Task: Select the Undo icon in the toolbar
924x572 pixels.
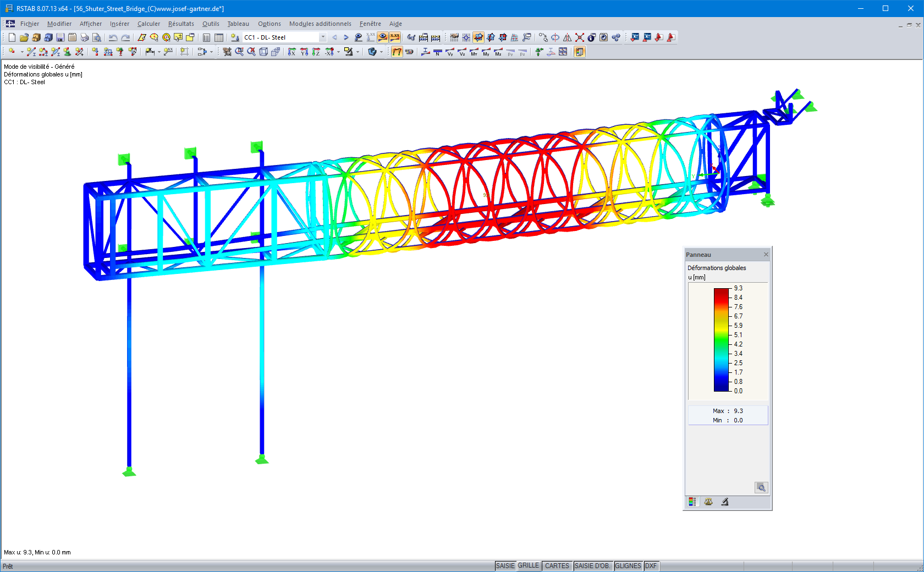Action: pos(112,37)
